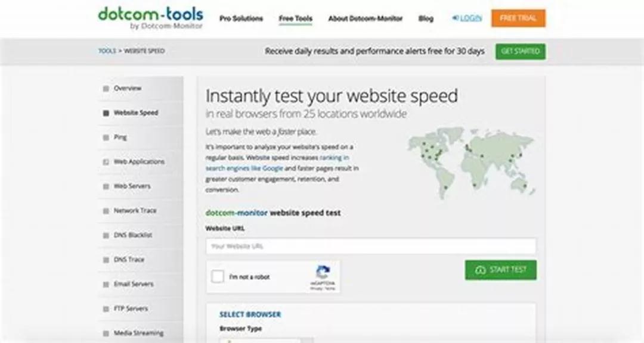644x343 pixels.
Task: Check the I'm not a robot box
Action: (x=218, y=276)
